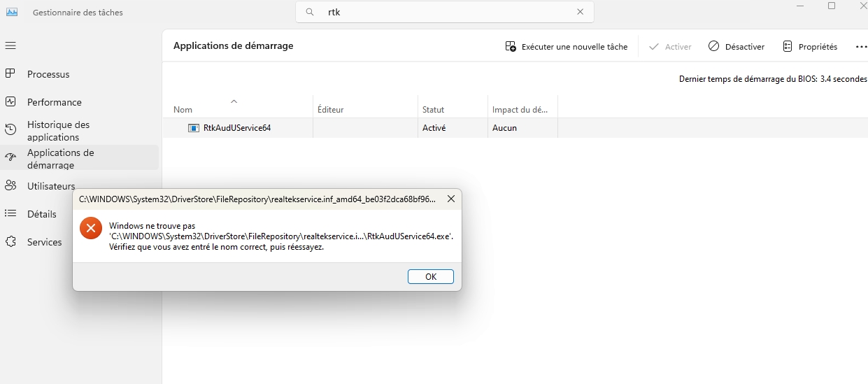This screenshot has width=868, height=384.
Task: Click the Exécuter une nouvelle tâche button
Action: pos(567,47)
